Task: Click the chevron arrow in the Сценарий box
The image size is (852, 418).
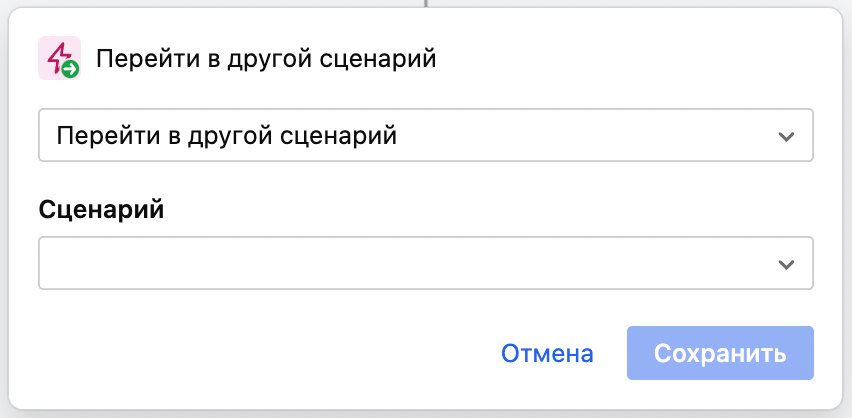Action: coord(786,264)
